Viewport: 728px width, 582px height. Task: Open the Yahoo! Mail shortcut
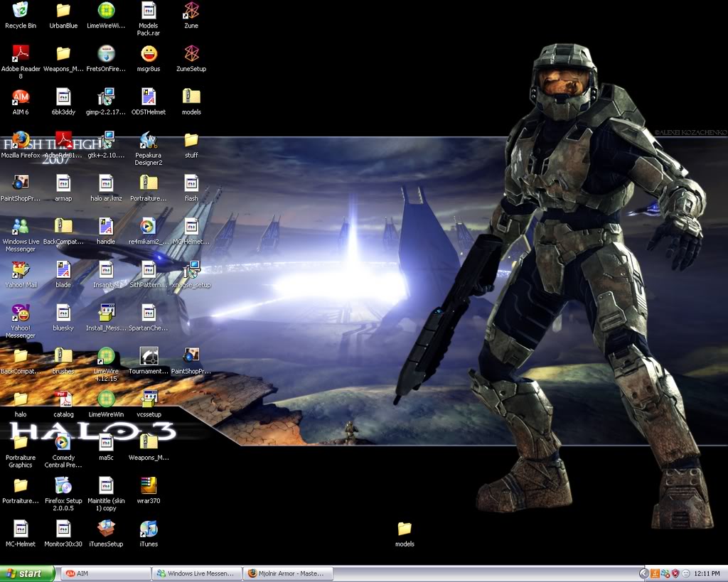click(x=21, y=269)
